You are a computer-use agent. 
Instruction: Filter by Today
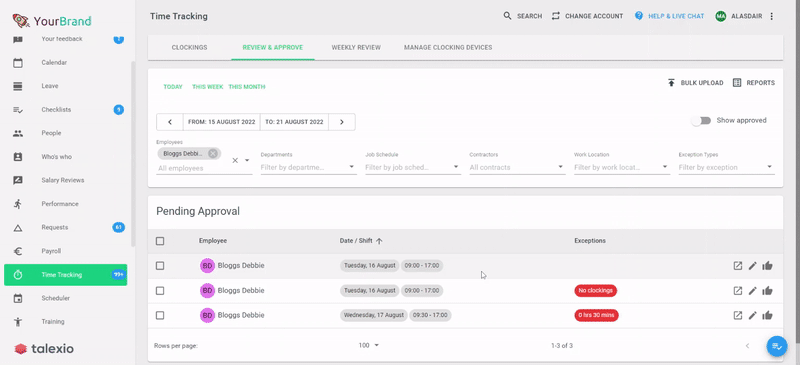coord(173,87)
